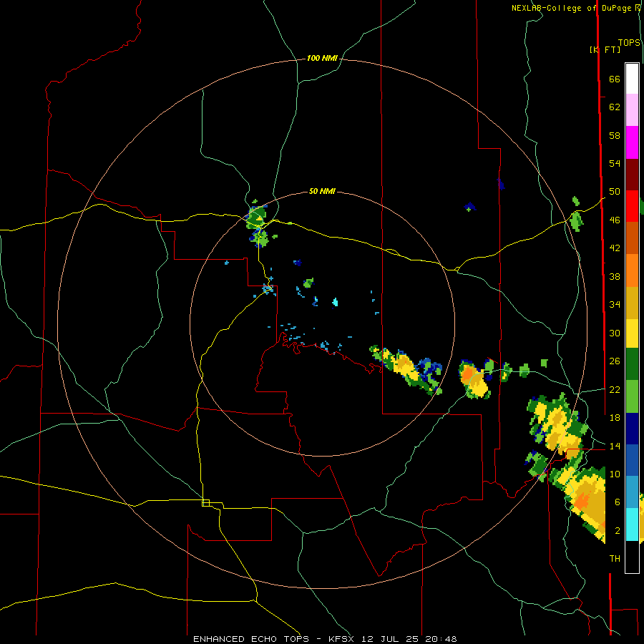Click the 20:48 timestamp in the caption
This screenshot has width=644, height=644.
tap(441, 639)
